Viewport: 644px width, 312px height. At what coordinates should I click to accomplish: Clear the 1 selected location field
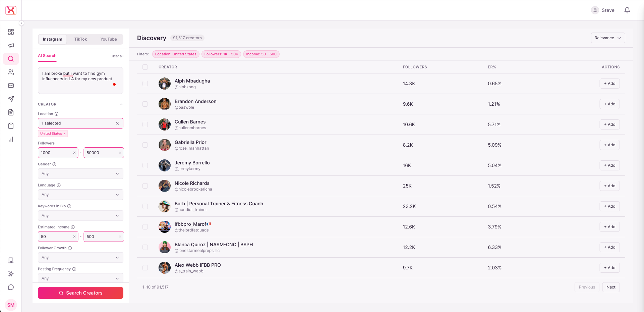[117, 123]
